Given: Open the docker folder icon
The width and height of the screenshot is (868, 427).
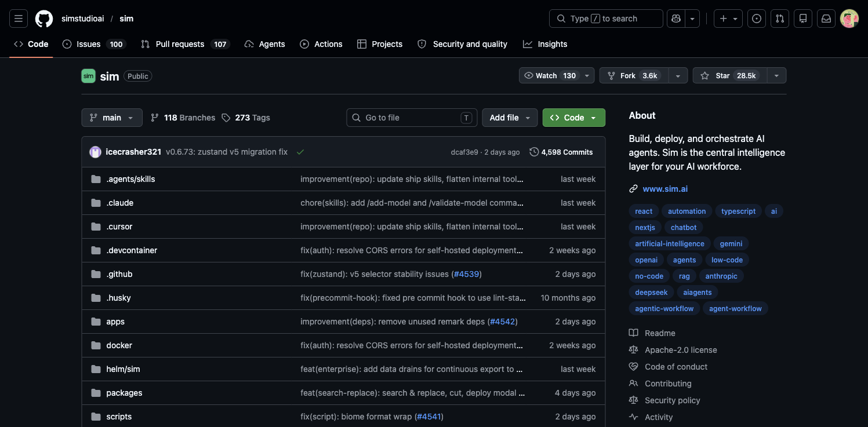Looking at the screenshot, I should pyautogui.click(x=96, y=345).
